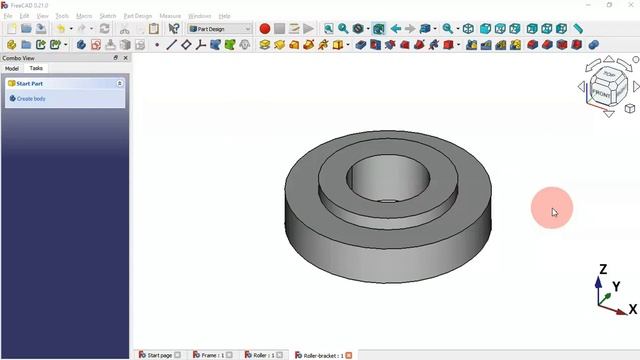Collapse the Start Part section
The width and height of the screenshot is (640, 360).
120,83
